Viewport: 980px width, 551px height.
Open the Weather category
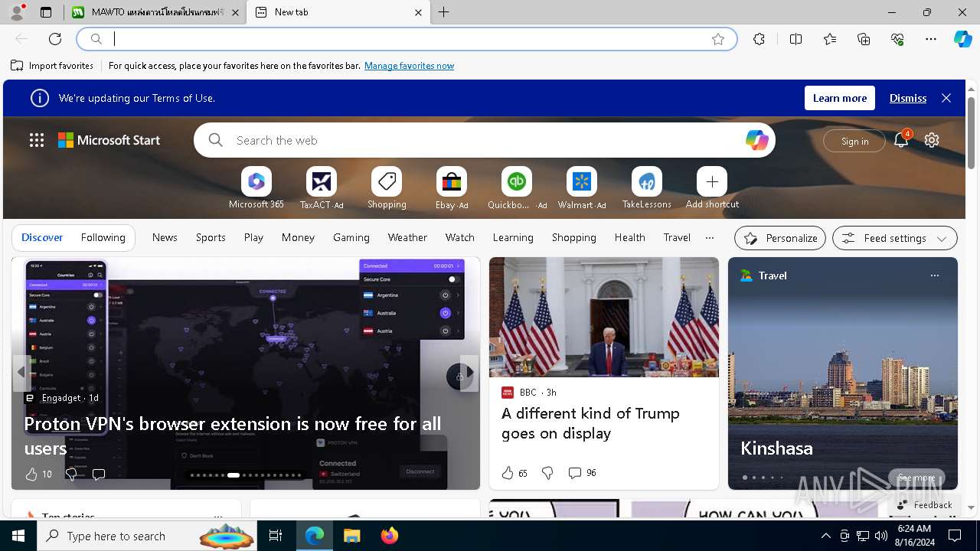pyautogui.click(x=407, y=237)
